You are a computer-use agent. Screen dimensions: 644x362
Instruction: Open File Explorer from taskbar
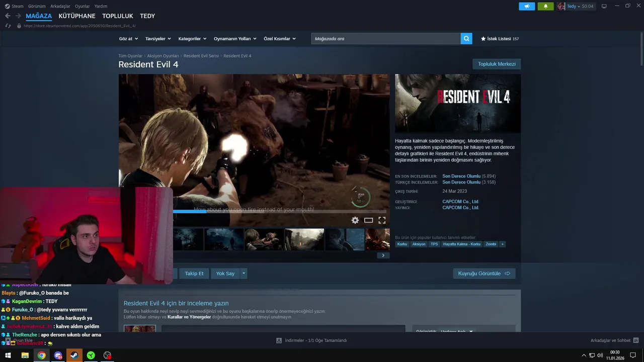click(25, 355)
